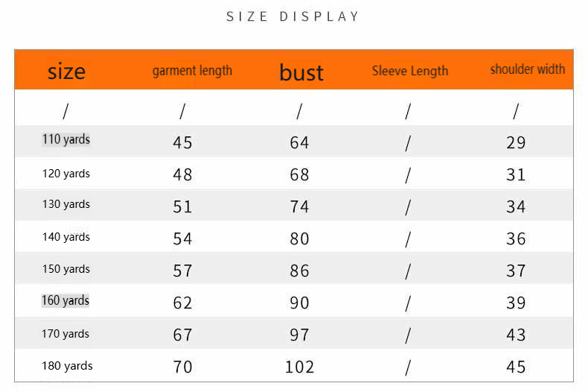Select the "150 yards" row label
The height and width of the screenshot is (392, 588).
[66, 269]
